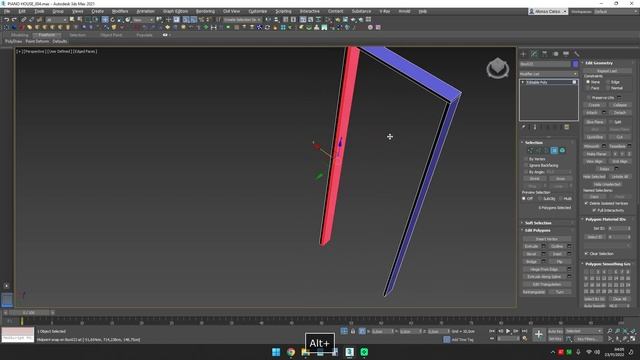Toggle Full Interactivity checkbox
640x360 pixels.
tap(594, 210)
